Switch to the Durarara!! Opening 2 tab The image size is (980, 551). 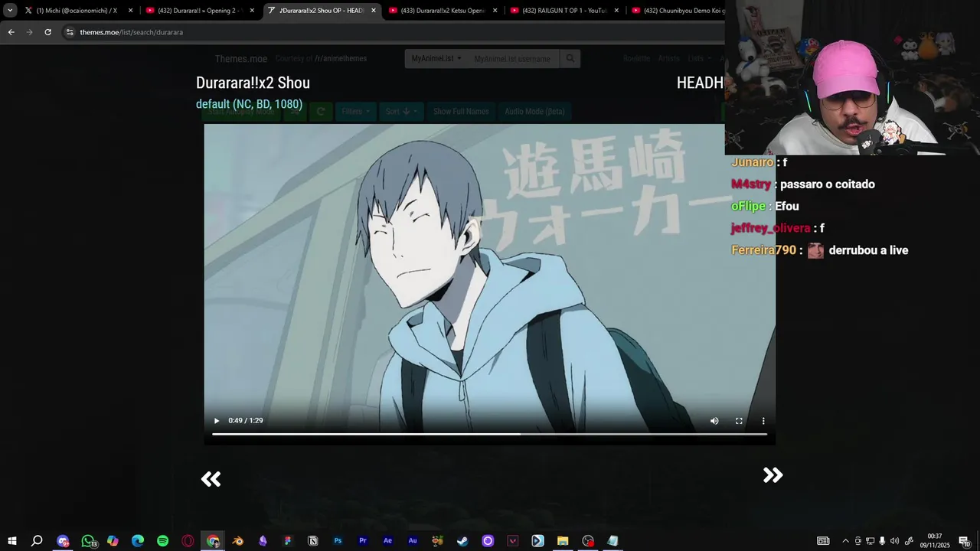[x=201, y=11]
